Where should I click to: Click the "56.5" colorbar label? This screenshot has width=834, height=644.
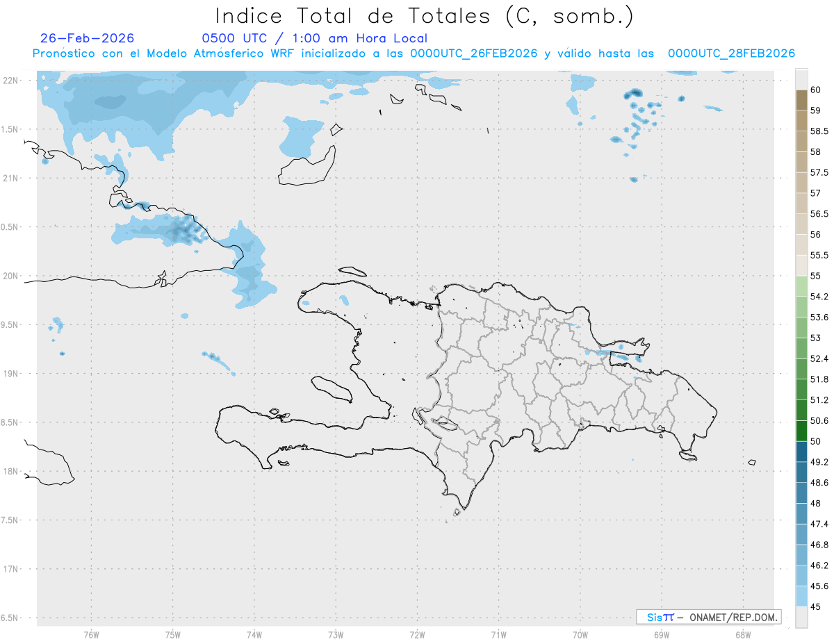tap(819, 214)
